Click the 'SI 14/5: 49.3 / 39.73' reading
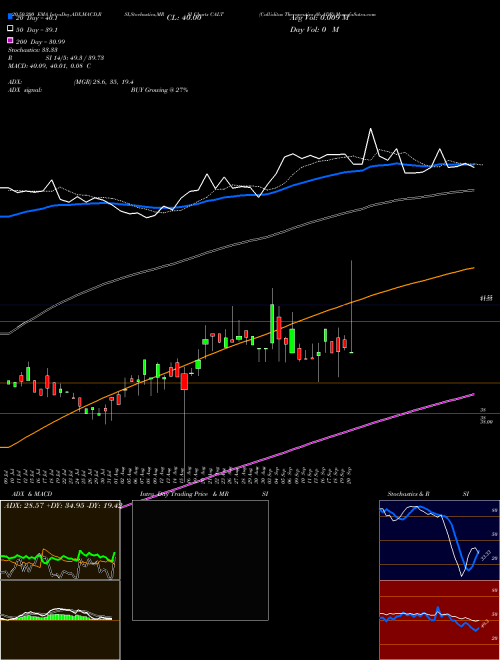This screenshot has width=500, height=660. [75, 58]
